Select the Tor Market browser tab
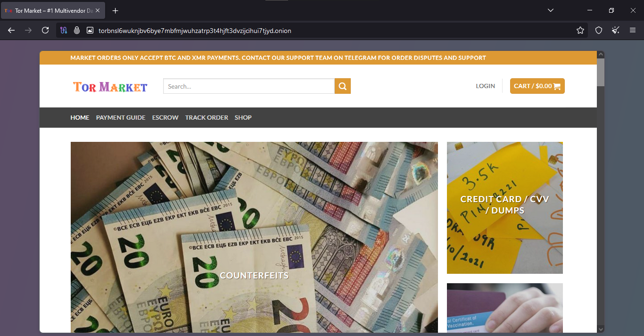644x336 pixels. coord(53,10)
